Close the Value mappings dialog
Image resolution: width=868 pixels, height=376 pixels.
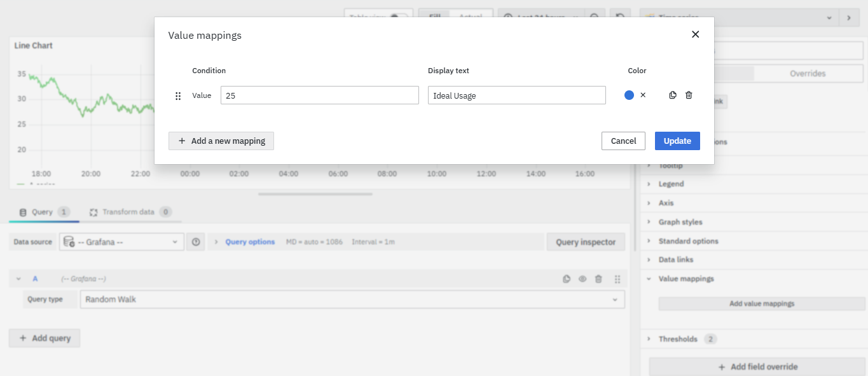tap(695, 34)
